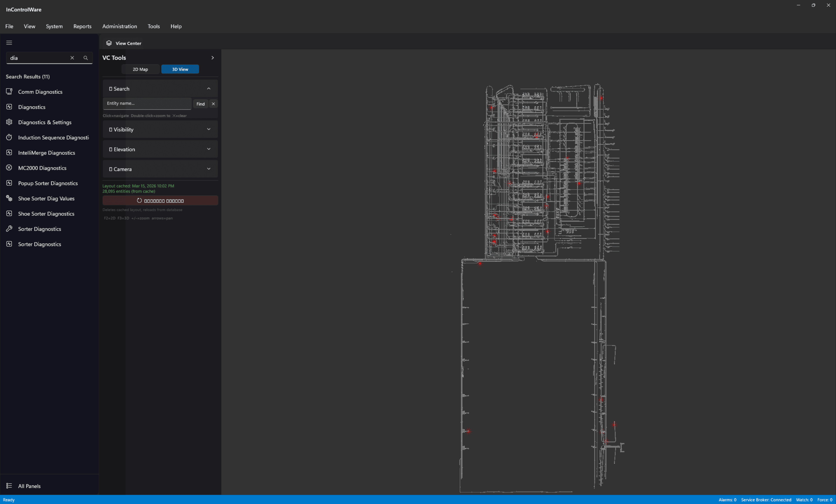836x504 pixels.
Task: Open the System menu
Action: coord(54,26)
